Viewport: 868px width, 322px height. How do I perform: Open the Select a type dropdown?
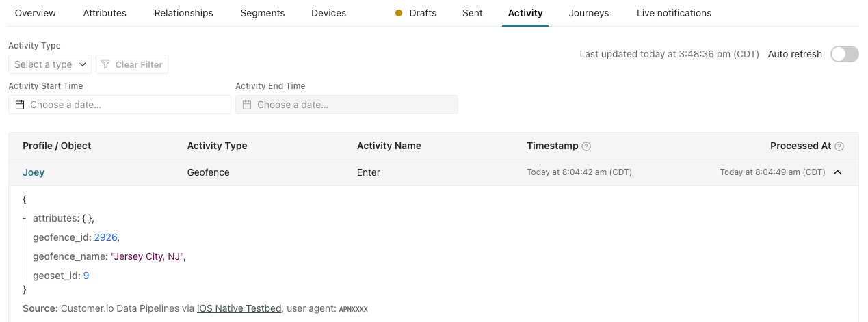(50, 64)
